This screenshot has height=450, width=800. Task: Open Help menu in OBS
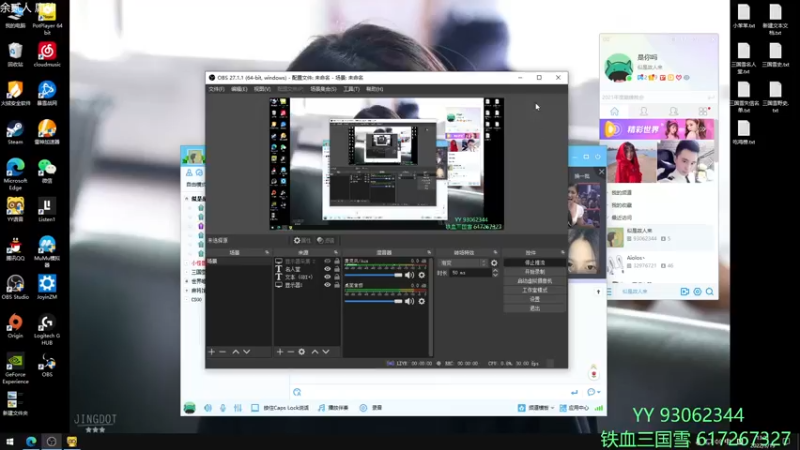[x=374, y=89]
